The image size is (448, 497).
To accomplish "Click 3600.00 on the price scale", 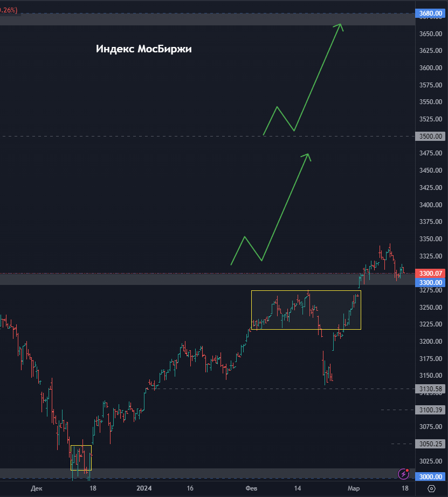I will pos(431,68).
